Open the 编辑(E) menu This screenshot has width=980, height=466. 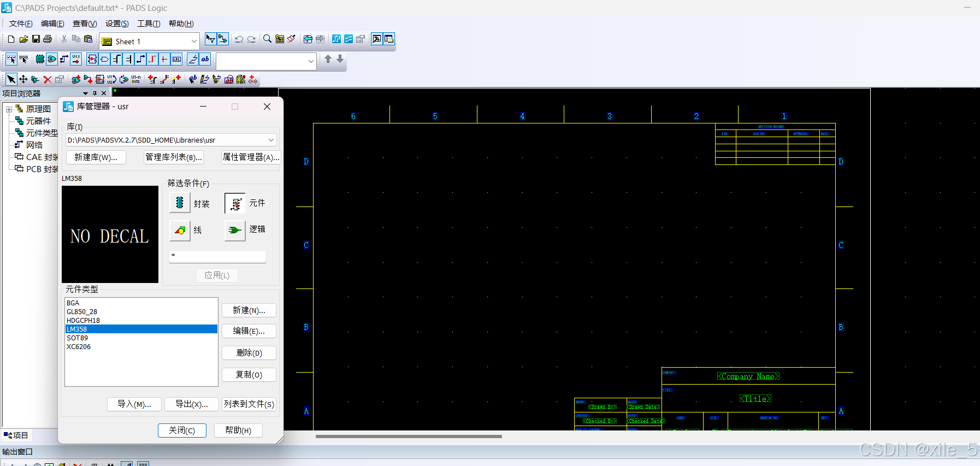click(x=52, y=23)
